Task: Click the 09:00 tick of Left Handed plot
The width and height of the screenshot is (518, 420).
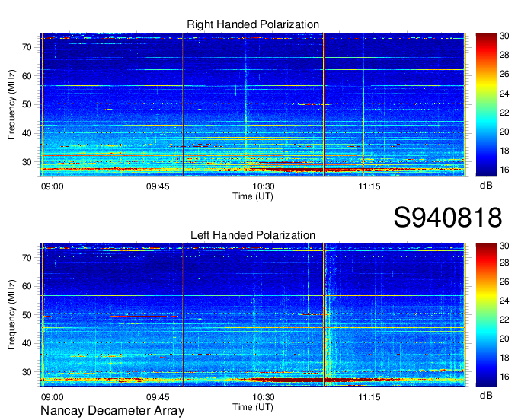Action: [53, 397]
